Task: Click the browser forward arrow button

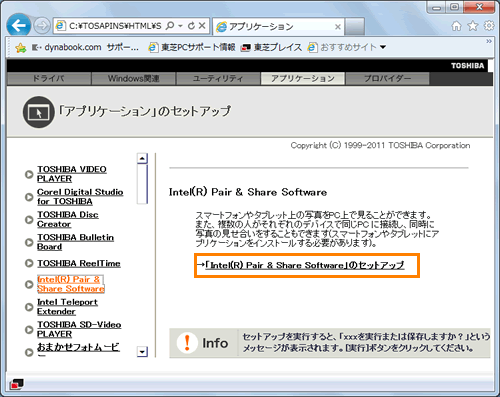Action: (x=42, y=26)
